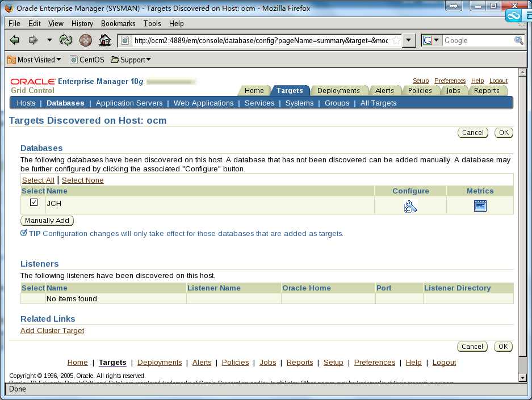Click the bottom Cancel button
Screen dimensions: 532x400
(x=472, y=347)
